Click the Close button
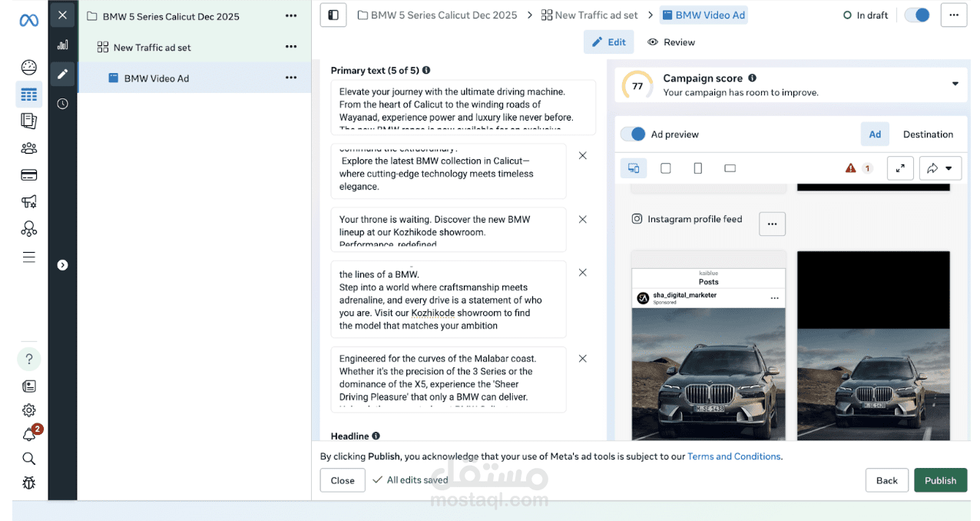The height and width of the screenshot is (521, 980). (x=343, y=480)
